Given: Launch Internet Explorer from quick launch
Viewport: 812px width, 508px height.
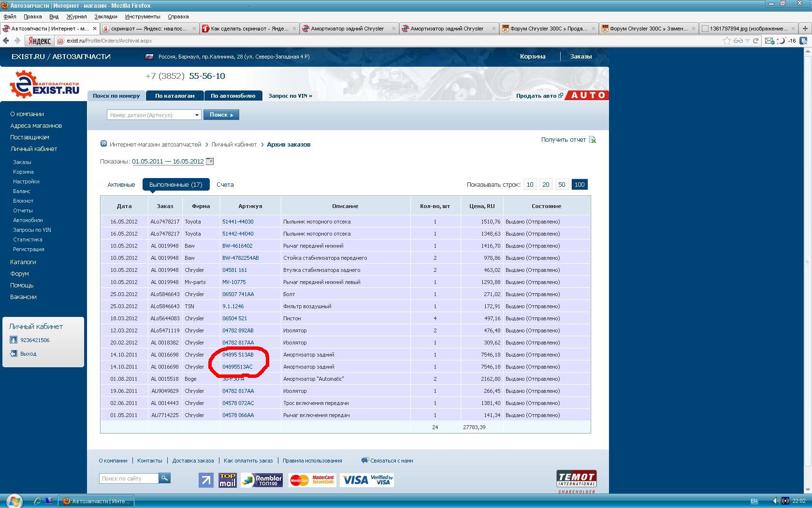Looking at the screenshot, I should [37, 501].
